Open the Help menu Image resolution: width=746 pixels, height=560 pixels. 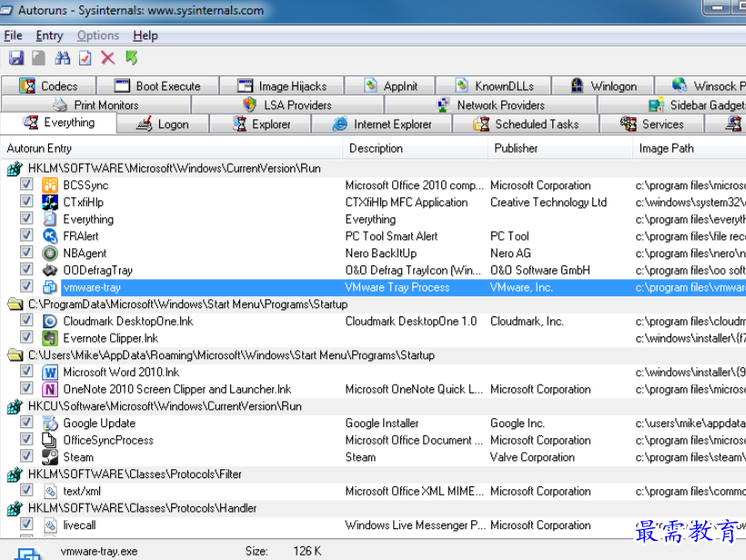pos(146,35)
